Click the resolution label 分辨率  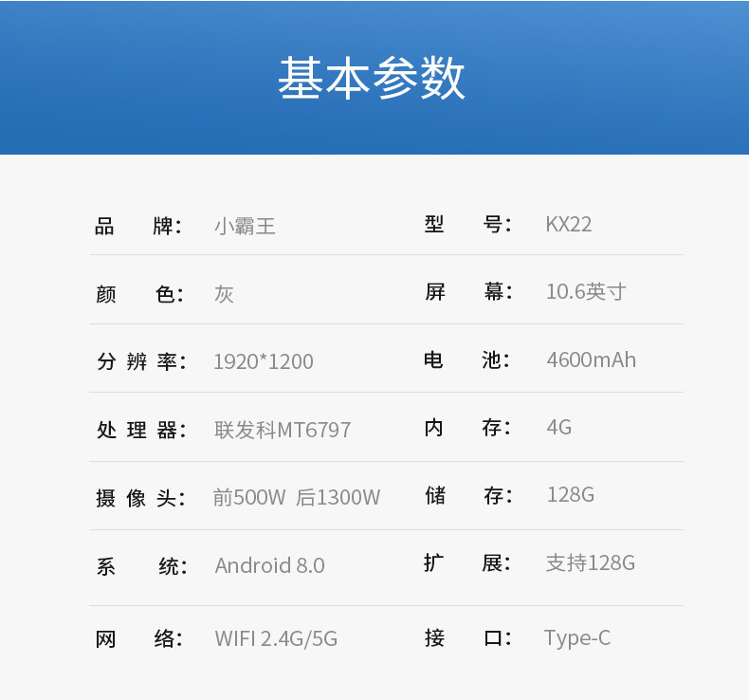[141, 361]
